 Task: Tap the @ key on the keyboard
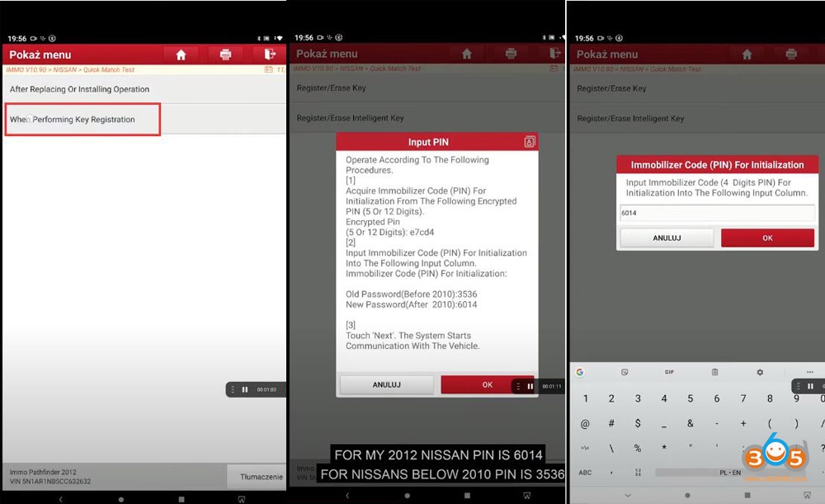pyautogui.click(x=585, y=423)
